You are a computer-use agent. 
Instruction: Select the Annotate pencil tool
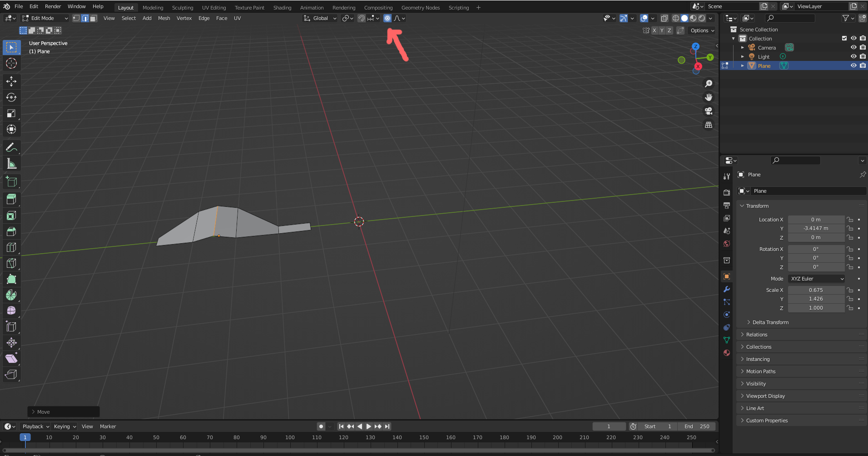tap(11, 147)
